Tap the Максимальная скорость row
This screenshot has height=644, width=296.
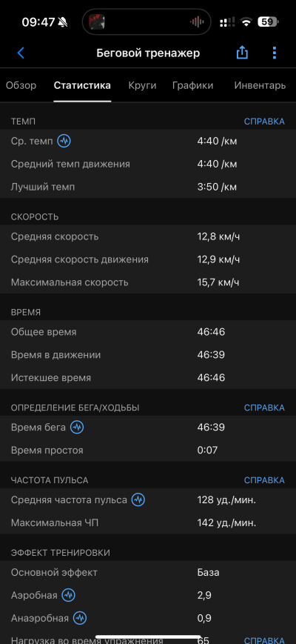(148, 282)
